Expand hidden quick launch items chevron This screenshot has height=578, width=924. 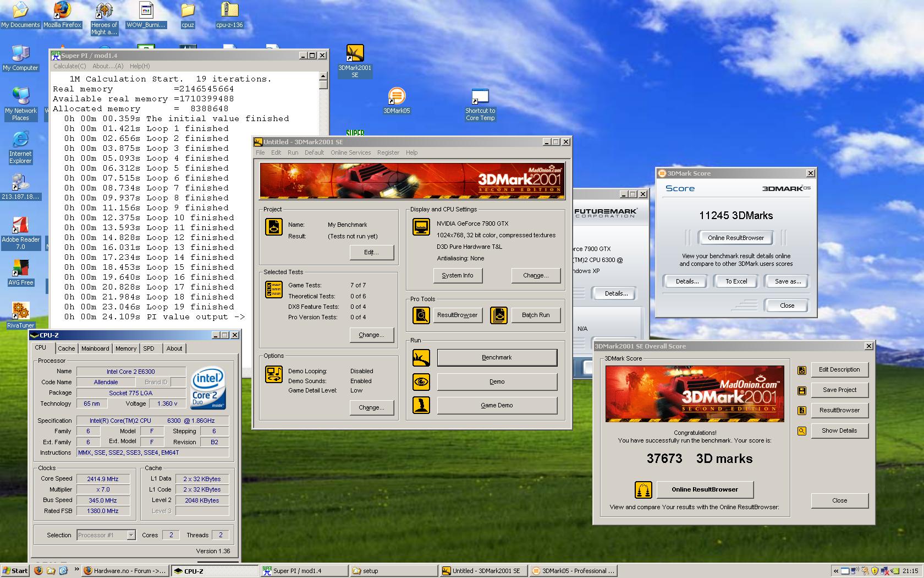click(76, 570)
